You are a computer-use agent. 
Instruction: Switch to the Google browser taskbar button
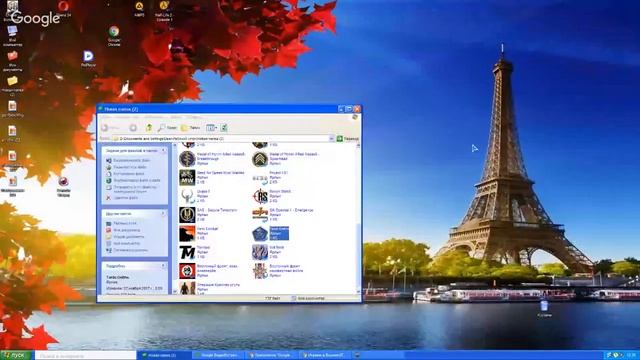click(x=218, y=355)
